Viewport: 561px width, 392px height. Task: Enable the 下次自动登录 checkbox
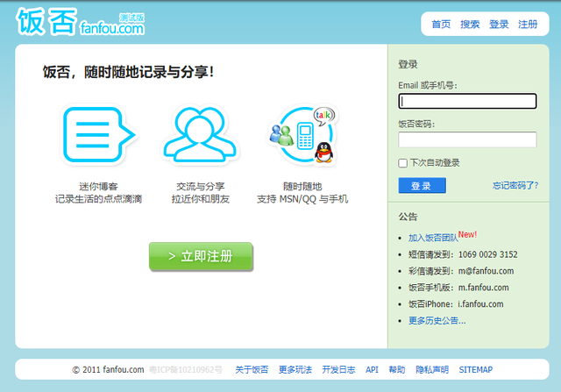pyautogui.click(x=403, y=163)
